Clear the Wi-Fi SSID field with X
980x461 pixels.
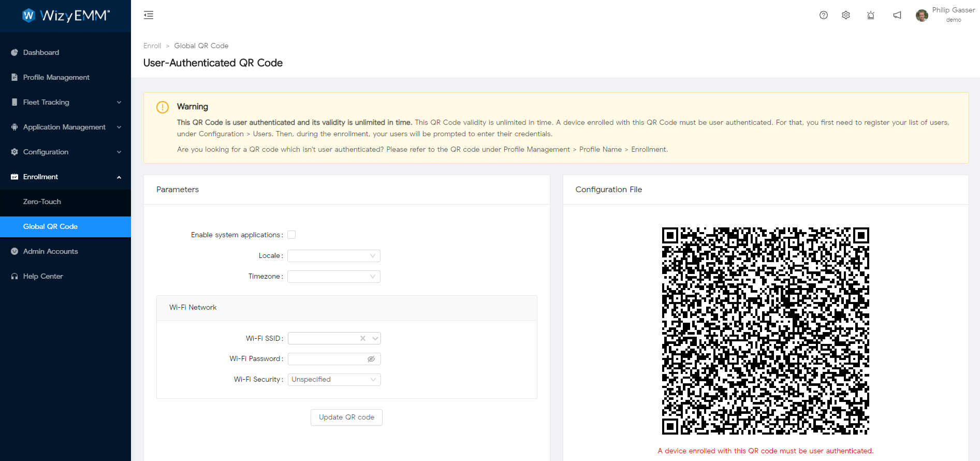(x=363, y=338)
